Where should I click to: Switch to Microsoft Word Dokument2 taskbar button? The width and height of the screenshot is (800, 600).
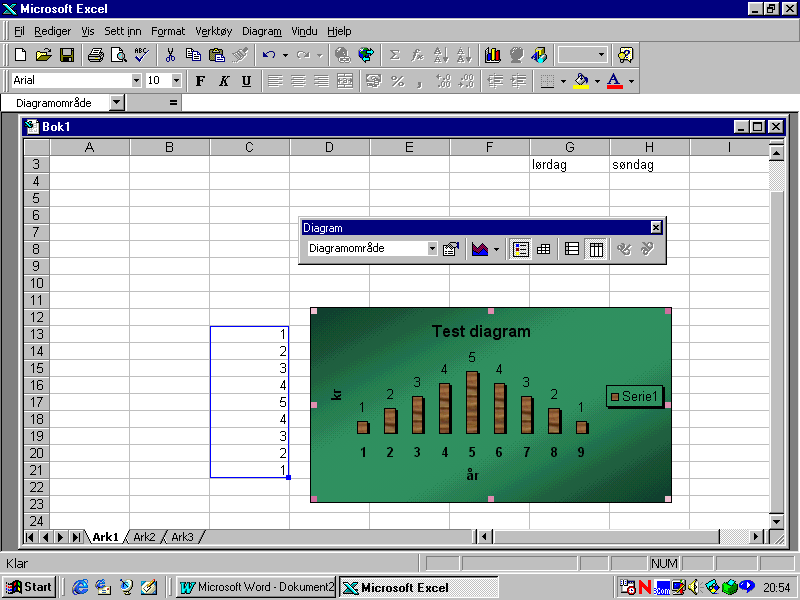pyautogui.click(x=257, y=587)
